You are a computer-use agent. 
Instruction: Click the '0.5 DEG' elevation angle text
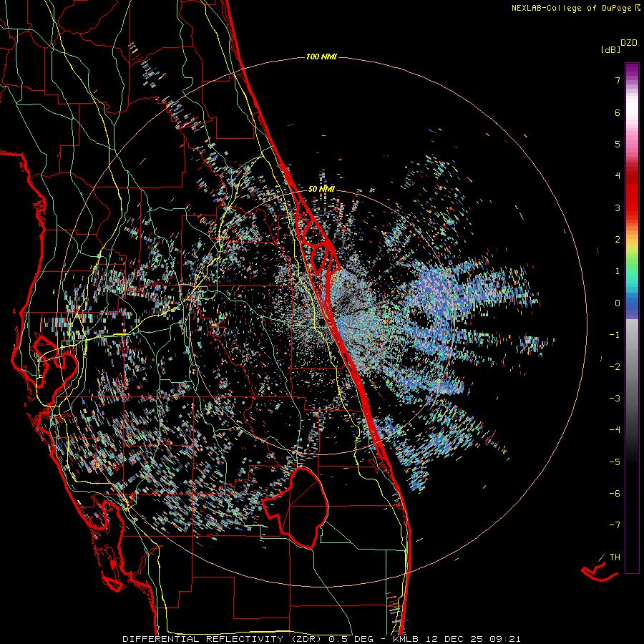tap(351, 639)
